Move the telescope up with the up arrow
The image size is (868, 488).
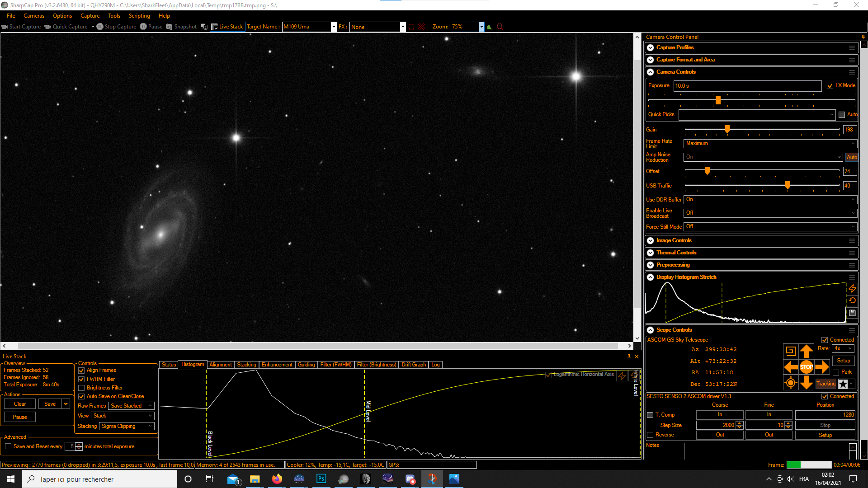[807, 351]
